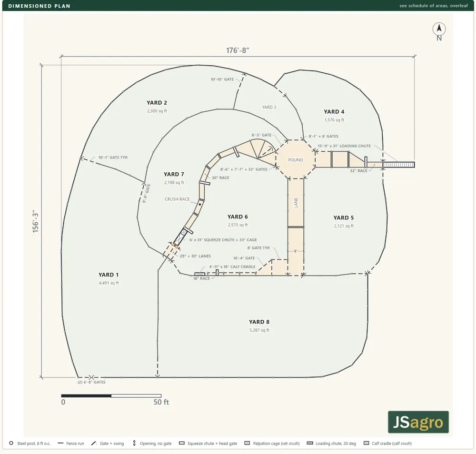This screenshot has width=476, height=454.
Task: Click the see schedule of areas note
Action: (434, 5)
